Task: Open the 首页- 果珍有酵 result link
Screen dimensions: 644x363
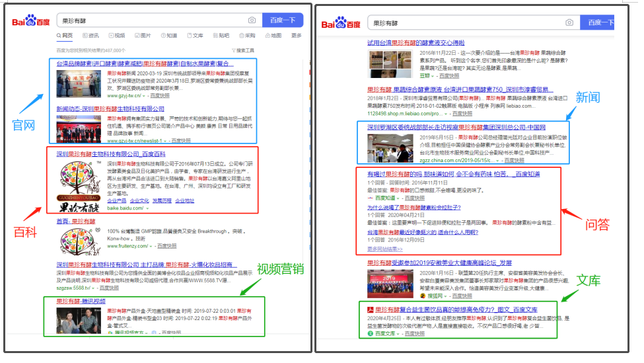Action: point(75,221)
